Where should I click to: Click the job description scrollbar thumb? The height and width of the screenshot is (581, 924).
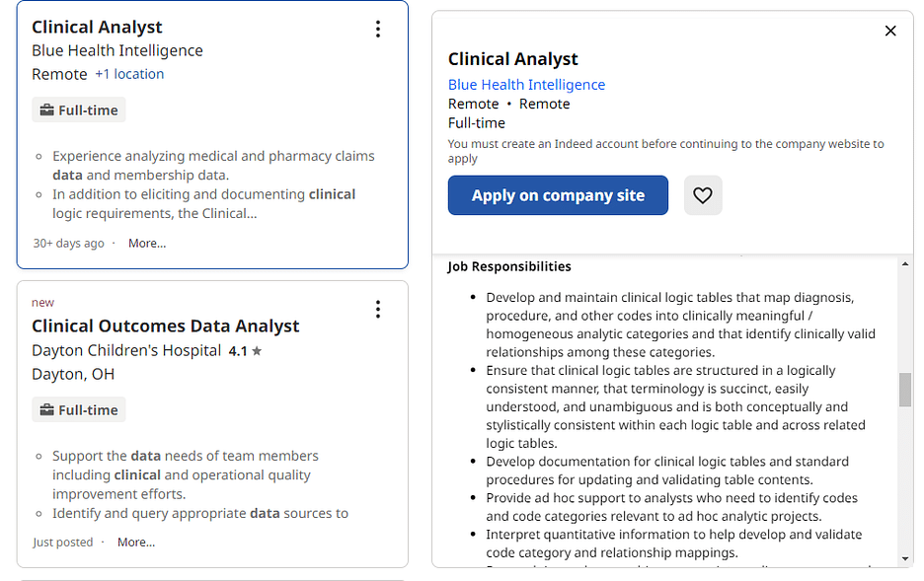pyautogui.click(x=904, y=389)
